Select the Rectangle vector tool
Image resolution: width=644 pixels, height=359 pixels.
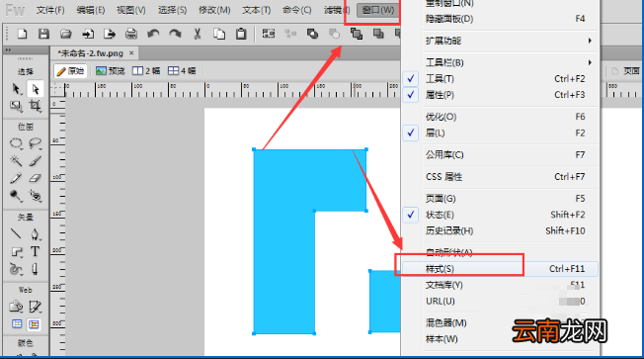point(16,251)
